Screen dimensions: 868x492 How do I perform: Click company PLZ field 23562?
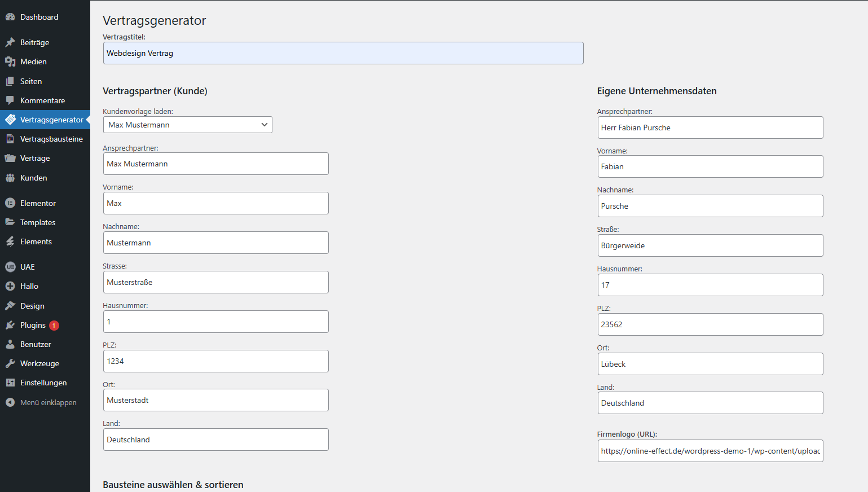(710, 324)
